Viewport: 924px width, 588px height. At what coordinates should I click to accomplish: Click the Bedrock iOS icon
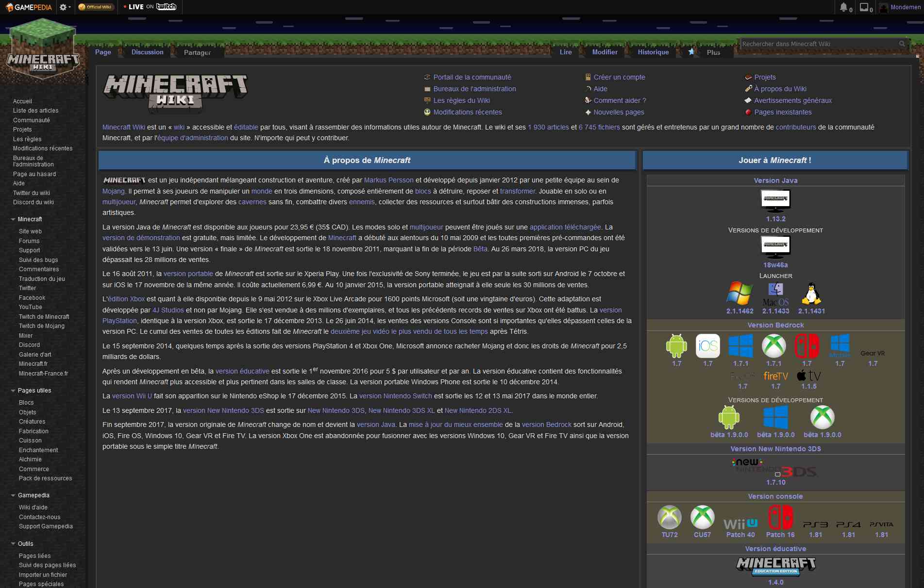click(707, 346)
